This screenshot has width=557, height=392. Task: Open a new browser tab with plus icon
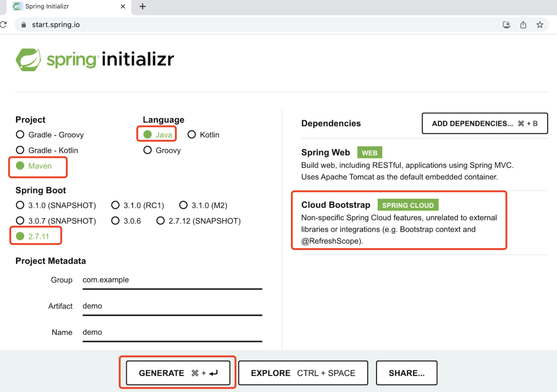point(142,6)
